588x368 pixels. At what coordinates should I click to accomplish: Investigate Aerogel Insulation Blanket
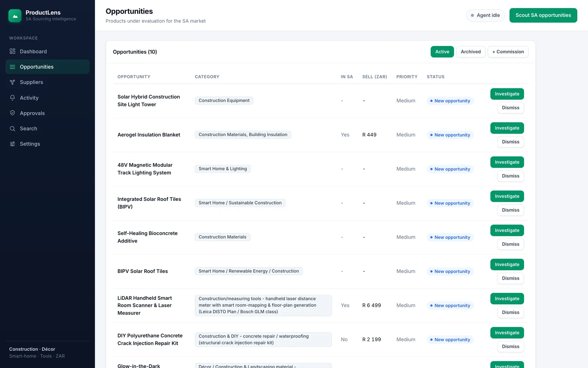click(507, 128)
